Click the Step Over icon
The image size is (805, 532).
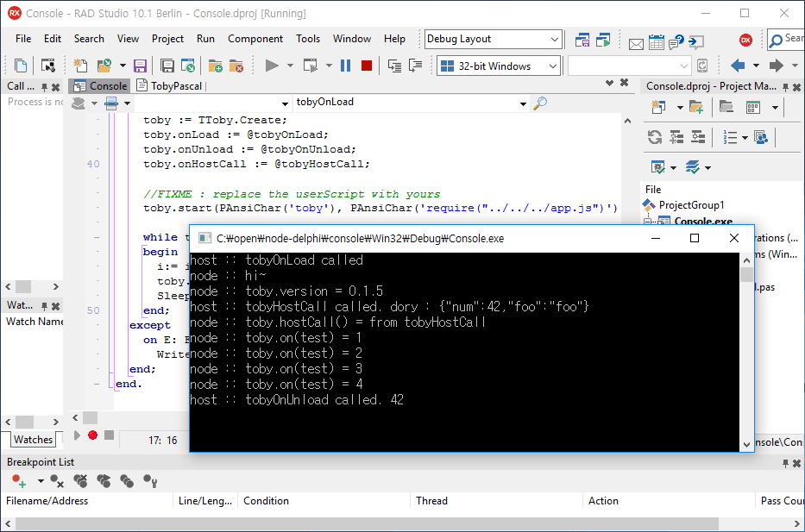click(x=415, y=66)
